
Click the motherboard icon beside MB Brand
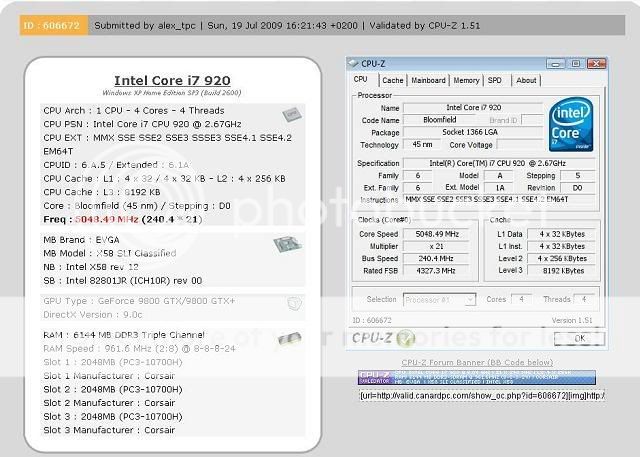[x=287, y=244]
